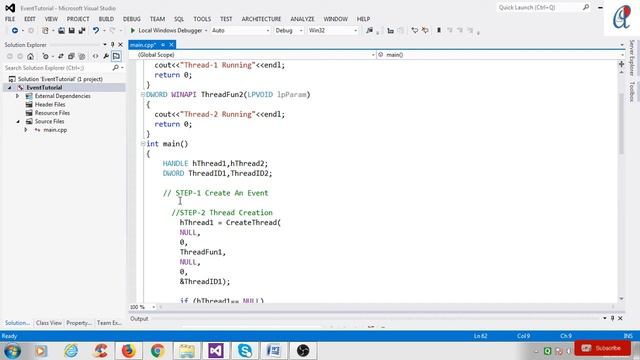640x360 pixels.
Task: Select the Header Files folder
Action: (x=50, y=105)
